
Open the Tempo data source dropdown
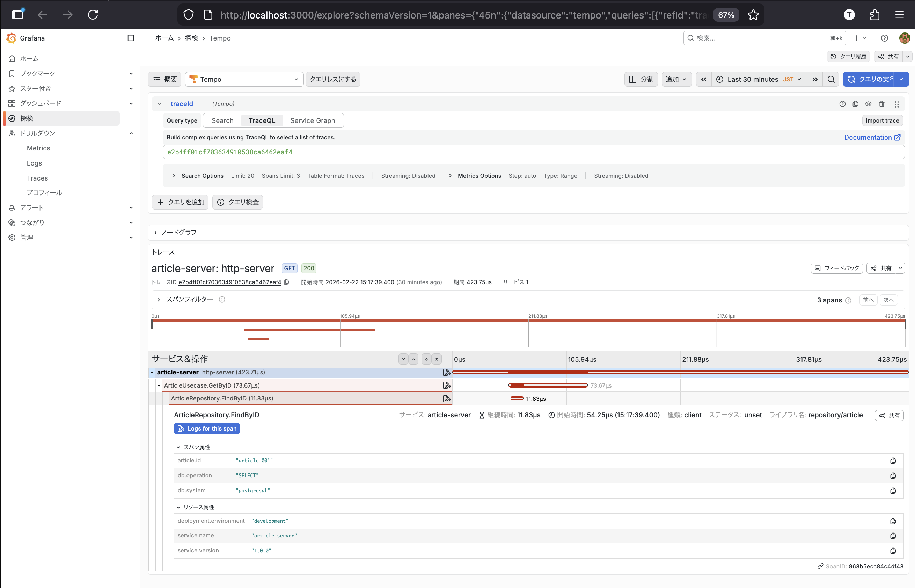244,79
